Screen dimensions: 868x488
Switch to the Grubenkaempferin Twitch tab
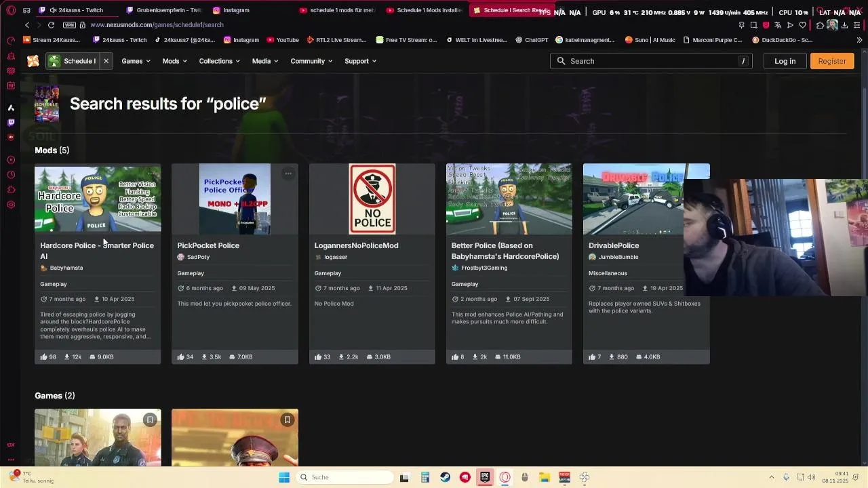[165, 10]
